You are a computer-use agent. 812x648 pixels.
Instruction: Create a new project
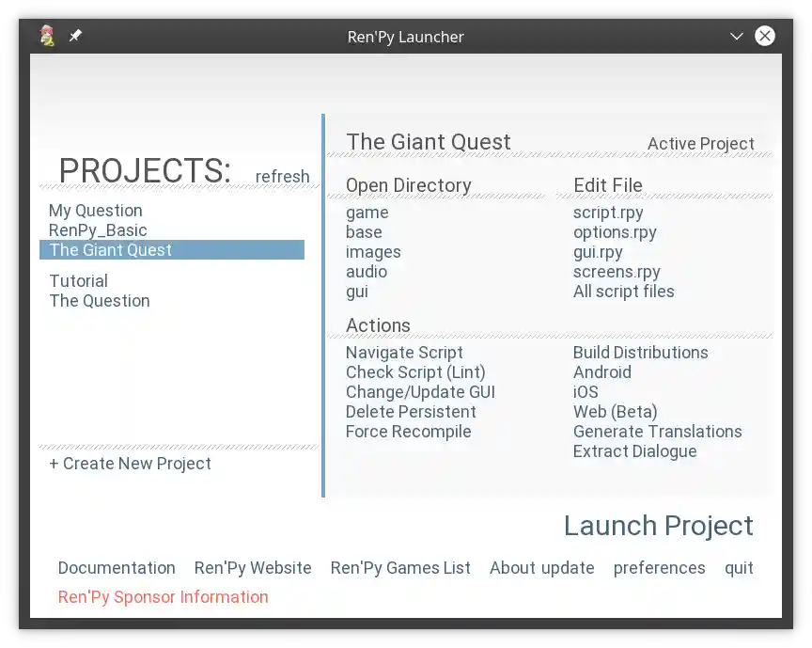pyautogui.click(x=129, y=463)
